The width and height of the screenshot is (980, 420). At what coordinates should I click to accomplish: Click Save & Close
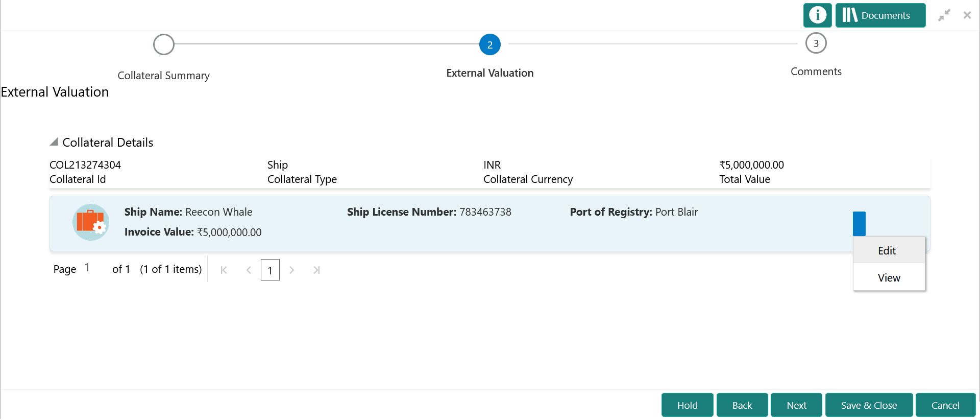click(869, 405)
